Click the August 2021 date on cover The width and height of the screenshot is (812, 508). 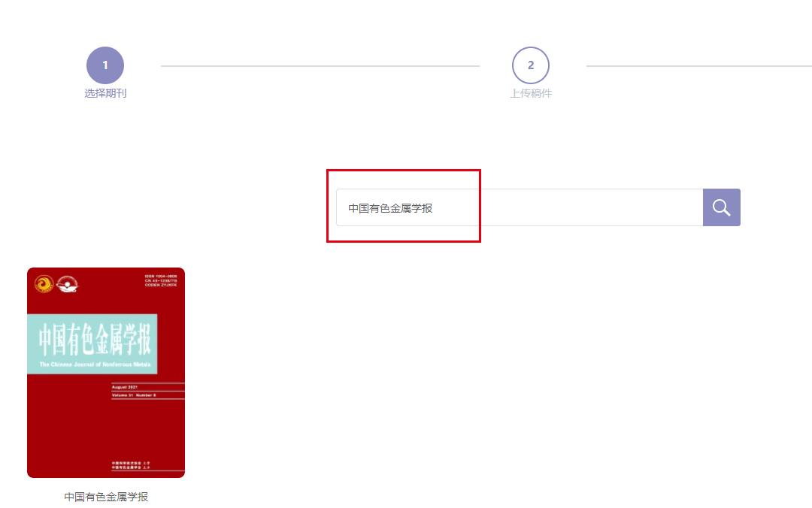click(125, 387)
